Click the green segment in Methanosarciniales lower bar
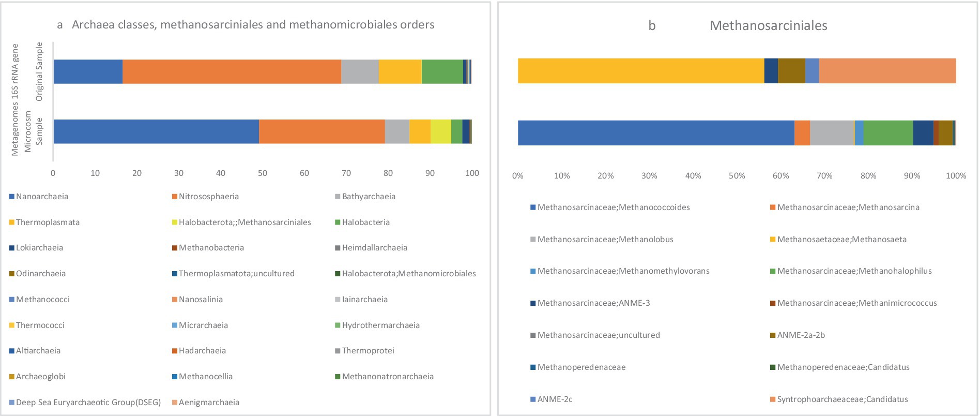 click(889, 133)
